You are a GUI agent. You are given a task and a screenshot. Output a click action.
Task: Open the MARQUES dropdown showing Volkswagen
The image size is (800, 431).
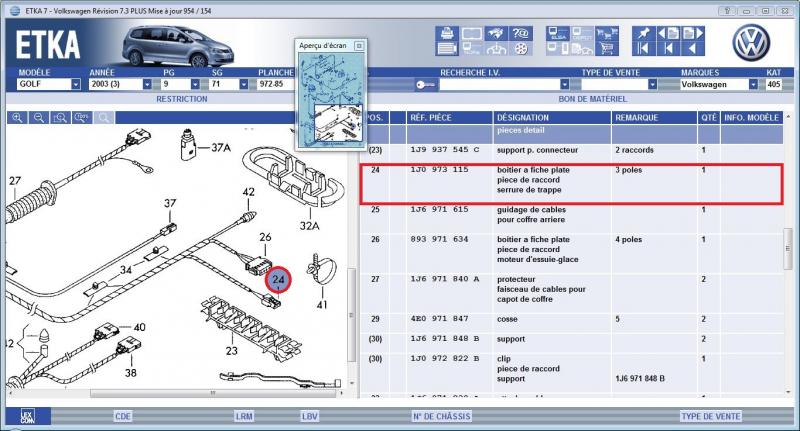coord(753,84)
